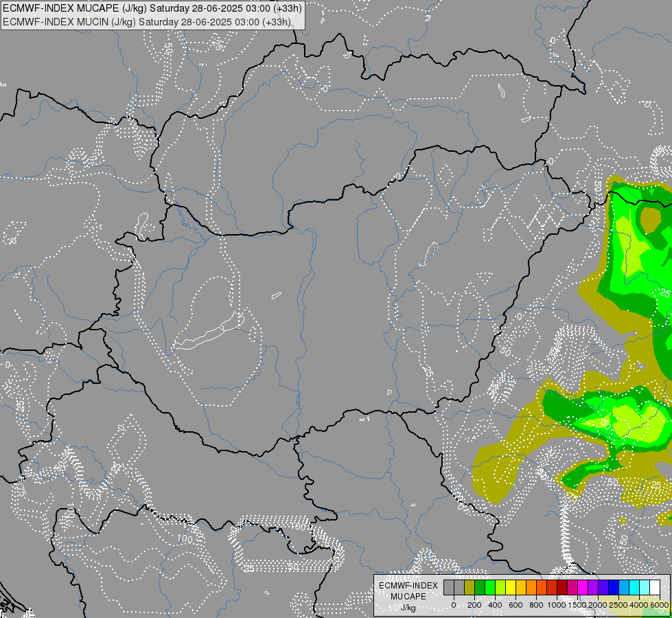Click the amber swatch right of 600
The width and height of the screenshot is (672, 618).
pyautogui.click(x=521, y=588)
